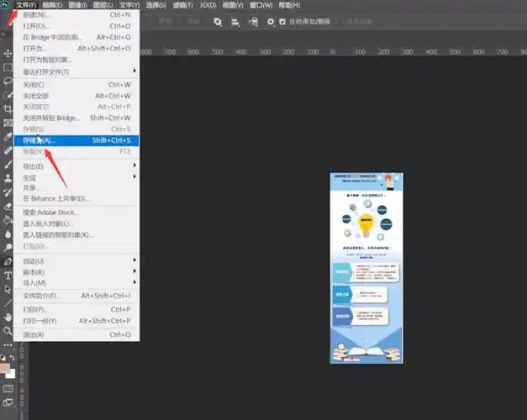Screen dimensions: 527x420
Task: Select the Pen tool
Action: pyautogui.click(x=8, y=261)
